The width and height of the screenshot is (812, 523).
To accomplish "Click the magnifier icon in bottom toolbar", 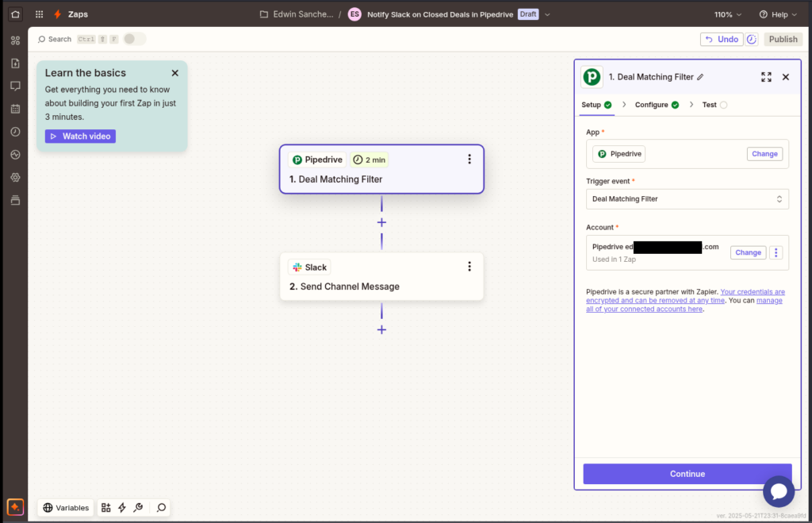I will pos(162,507).
